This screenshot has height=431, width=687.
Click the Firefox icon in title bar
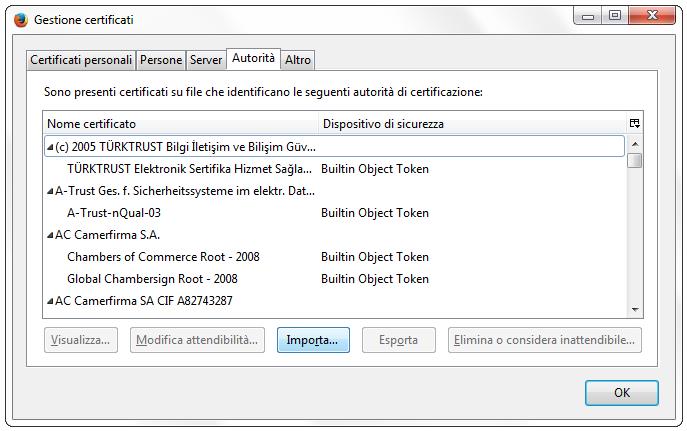(x=20, y=19)
